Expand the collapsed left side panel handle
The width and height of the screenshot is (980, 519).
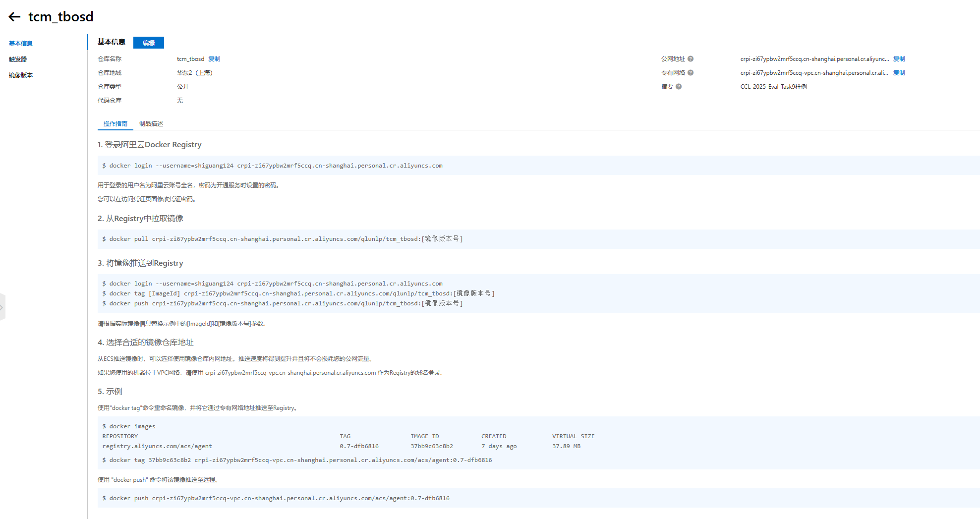coord(2,307)
